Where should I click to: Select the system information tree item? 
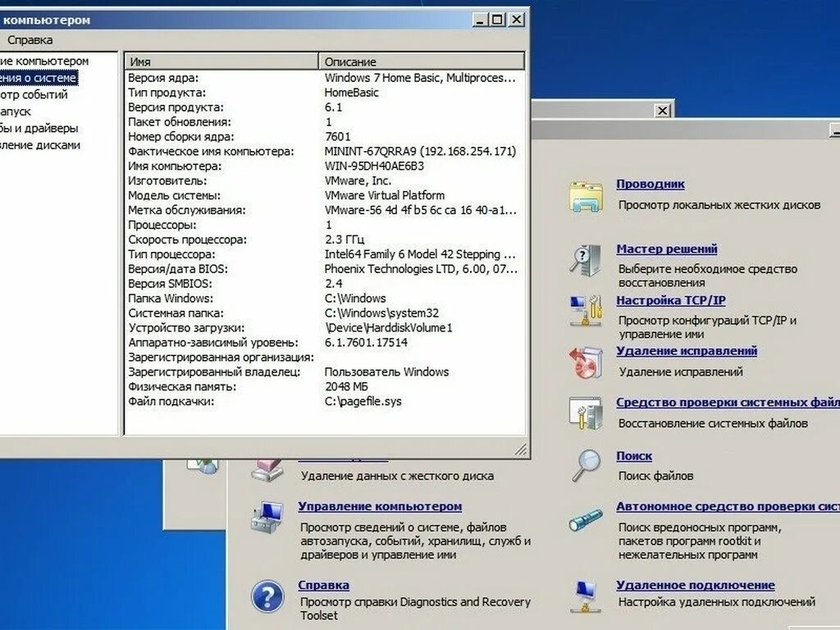click(x=39, y=78)
